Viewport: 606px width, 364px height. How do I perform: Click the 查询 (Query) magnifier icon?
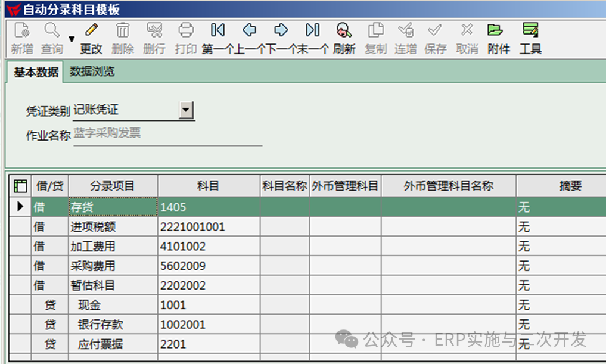(52, 30)
